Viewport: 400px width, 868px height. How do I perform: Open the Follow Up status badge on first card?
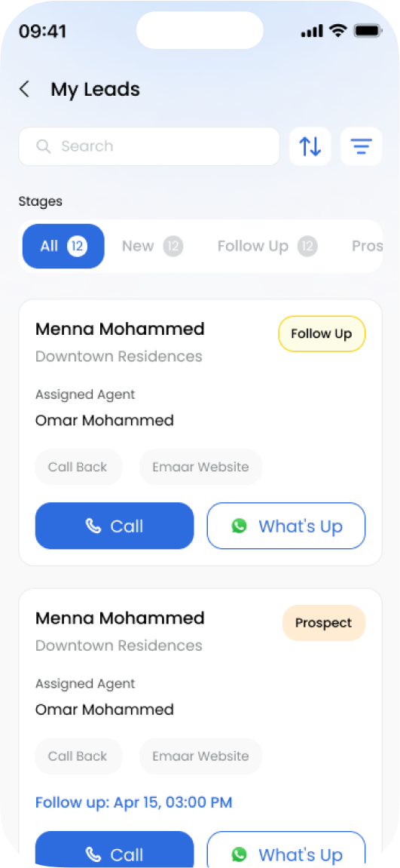tap(322, 334)
